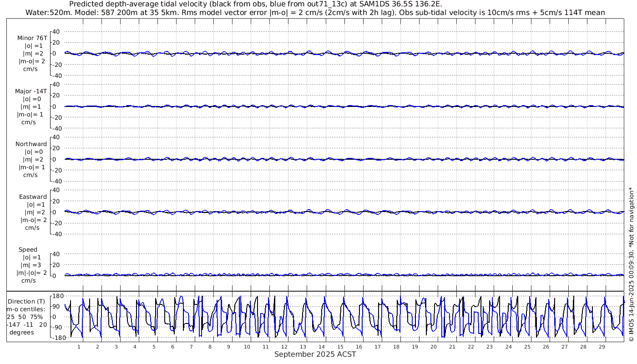Image resolution: width=637 pixels, height=364 pixels.
Task: Select "|m-o|= 2" in the Minor 76T panel
Action: 31,61
